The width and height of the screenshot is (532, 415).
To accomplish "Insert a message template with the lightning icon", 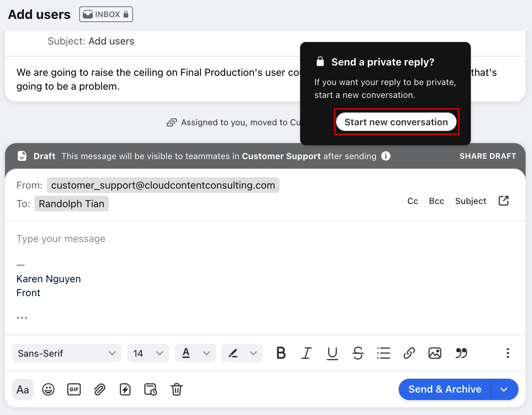I will coord(125,389).
